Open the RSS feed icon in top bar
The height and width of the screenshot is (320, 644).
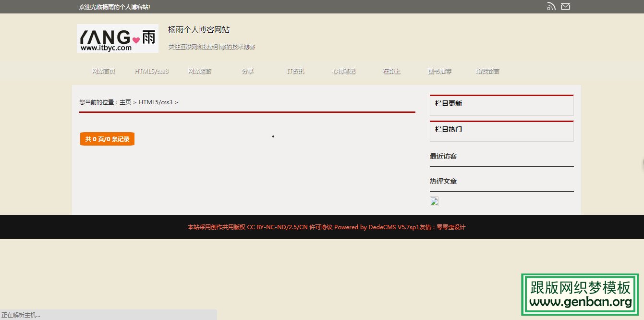pyautogui.click(x=551, y=6)
